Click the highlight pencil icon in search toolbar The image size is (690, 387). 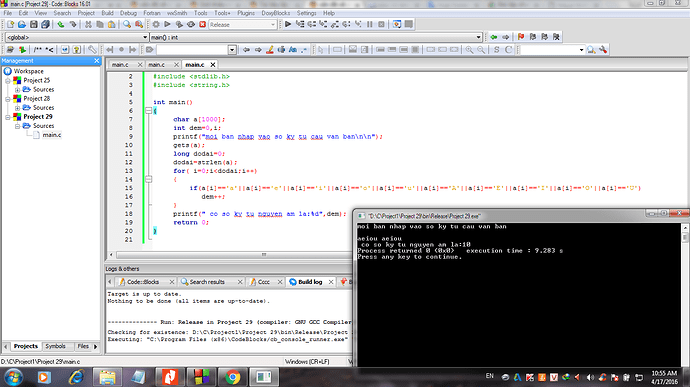pyautogui.click(x=270, y=50)
